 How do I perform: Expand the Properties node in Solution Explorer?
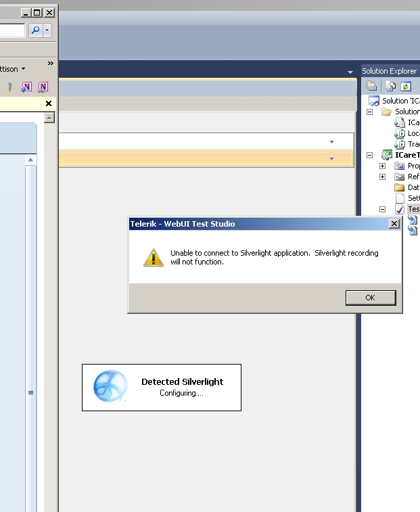(x=382, y=166)
